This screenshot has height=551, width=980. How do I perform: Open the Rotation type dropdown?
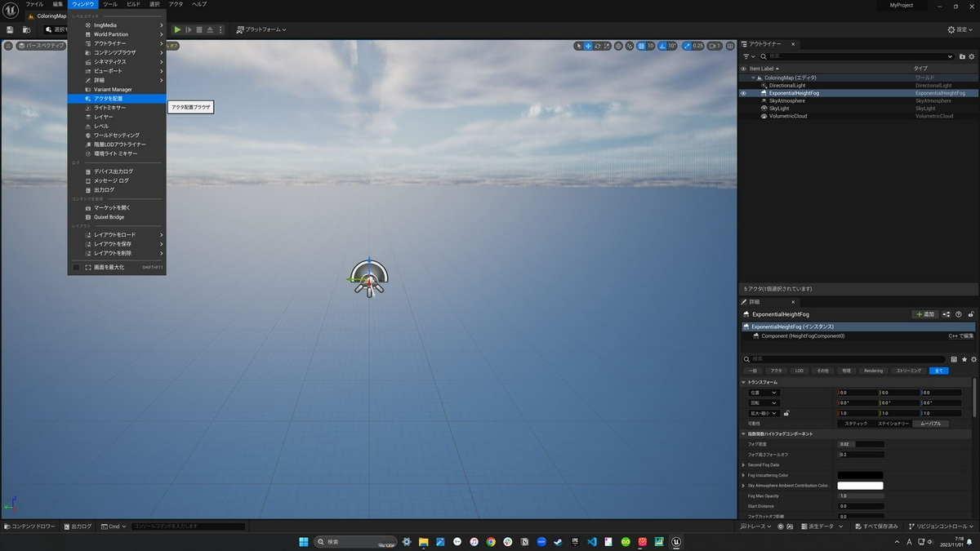[x=764, y=402]
